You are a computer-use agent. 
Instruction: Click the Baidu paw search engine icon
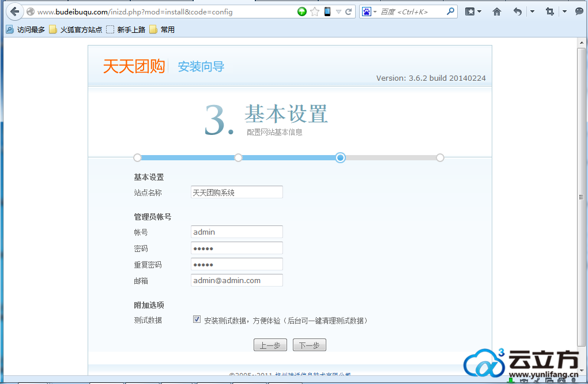367,12
